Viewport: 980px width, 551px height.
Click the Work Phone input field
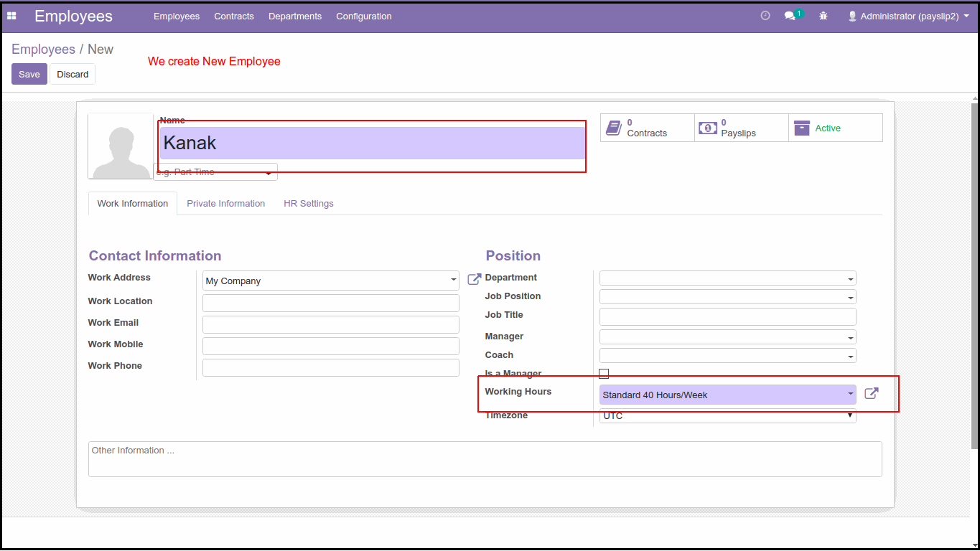pos(331,367)
